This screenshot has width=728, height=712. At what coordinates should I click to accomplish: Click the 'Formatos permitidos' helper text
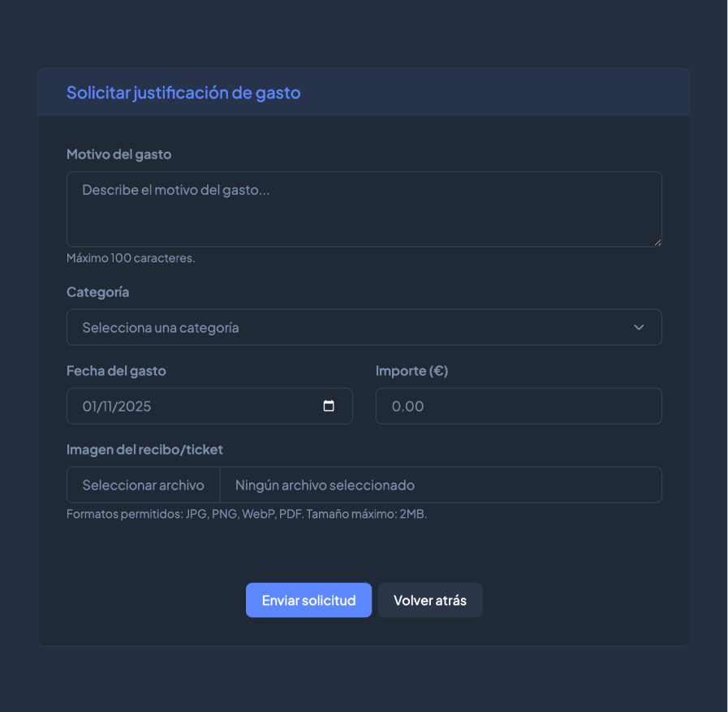pyautogui.click(x=246, y=514)
